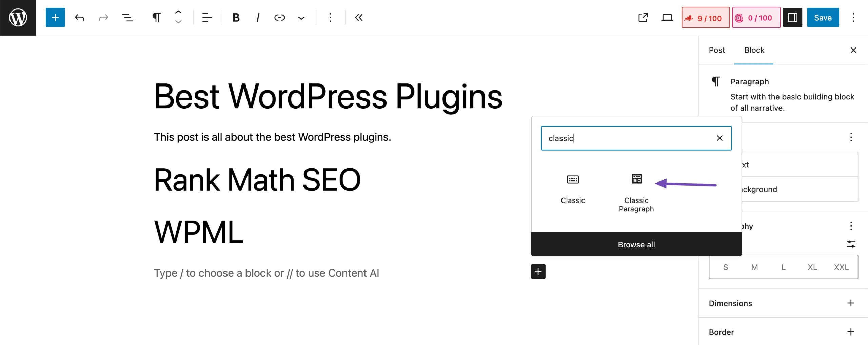Click Browse all blocks

(636, 244)
